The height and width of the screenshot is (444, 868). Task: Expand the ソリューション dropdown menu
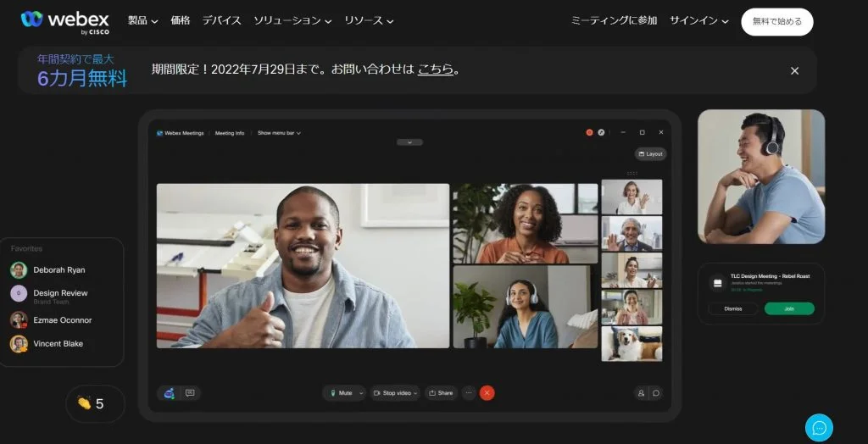pos(292,20)
